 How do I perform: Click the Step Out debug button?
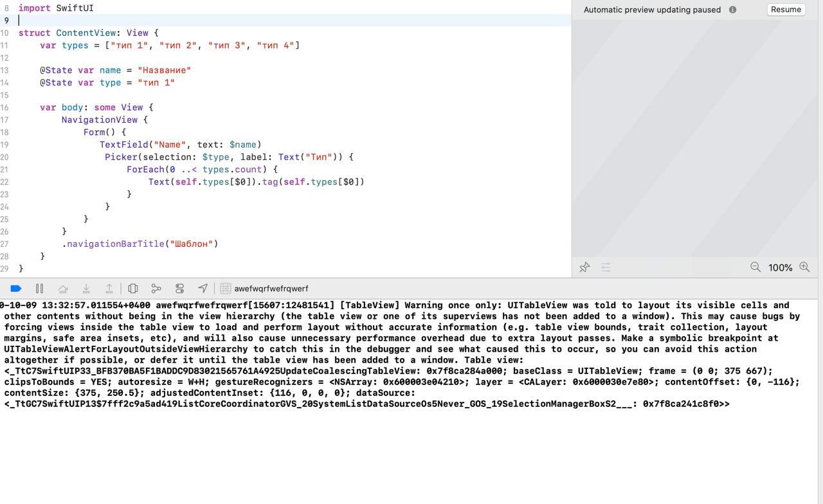(109, 289)
